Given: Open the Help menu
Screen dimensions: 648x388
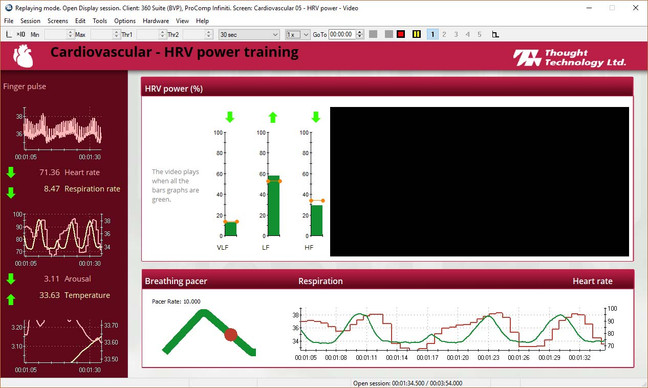Looking at the screenshot, I should (202, 21).
